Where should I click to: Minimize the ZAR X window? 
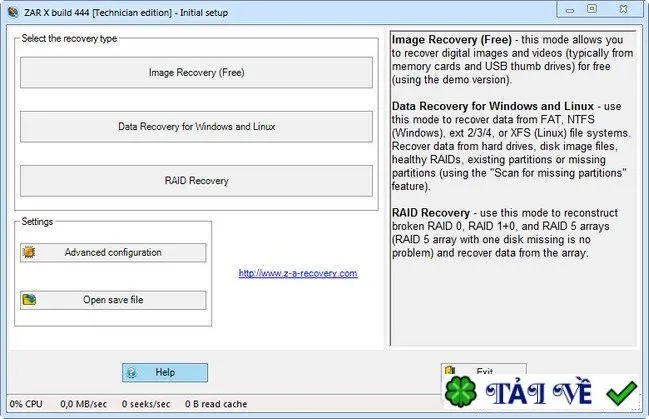click(570, 10)
